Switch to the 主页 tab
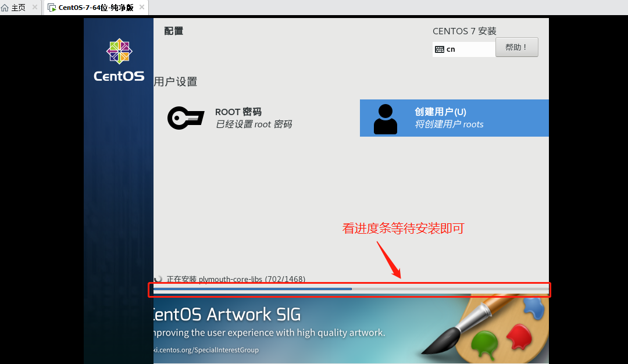The width and height of the screenshot is (628, 364). coord(19,8)
